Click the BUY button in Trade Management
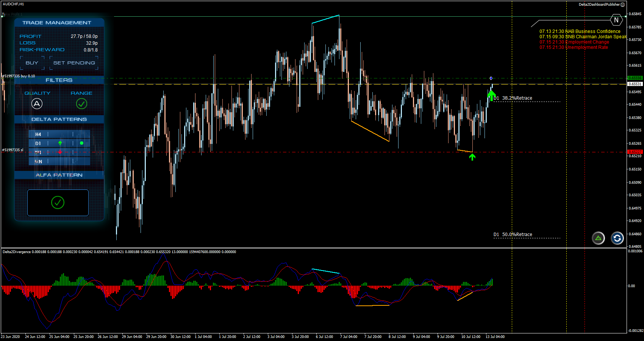 point(32,63)
